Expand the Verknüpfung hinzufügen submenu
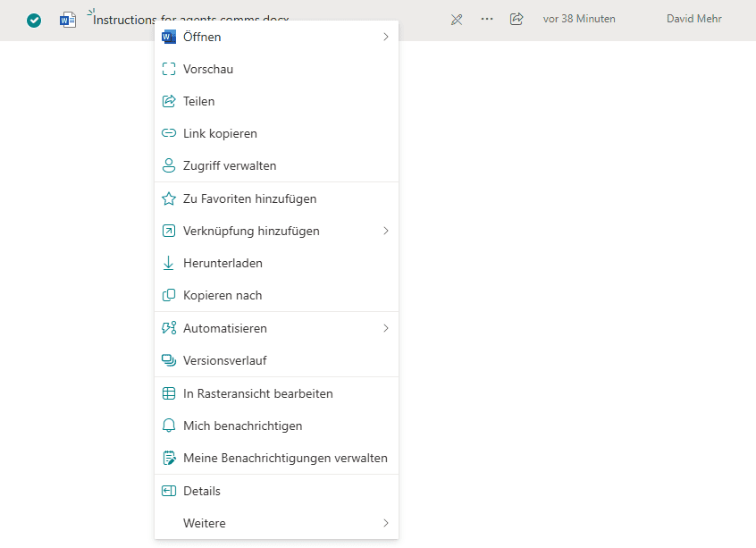 pos(386,231)
